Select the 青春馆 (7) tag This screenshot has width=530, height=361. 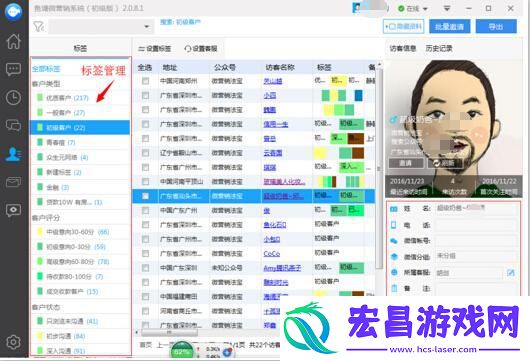(80, 143)
